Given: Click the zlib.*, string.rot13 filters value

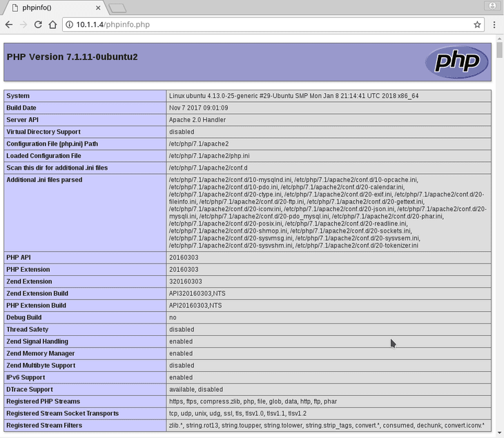Looking at the screenshot, I should [327, 425].
